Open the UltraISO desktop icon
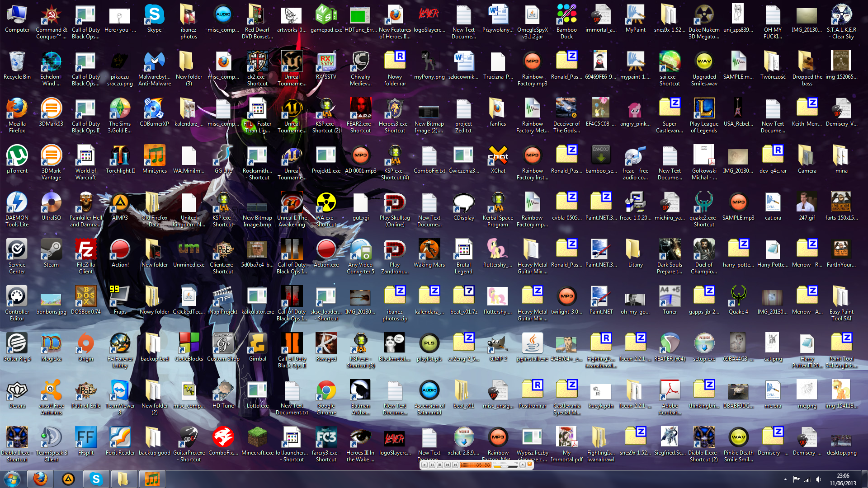Screen dimensions: 868x488 point(51,206)
